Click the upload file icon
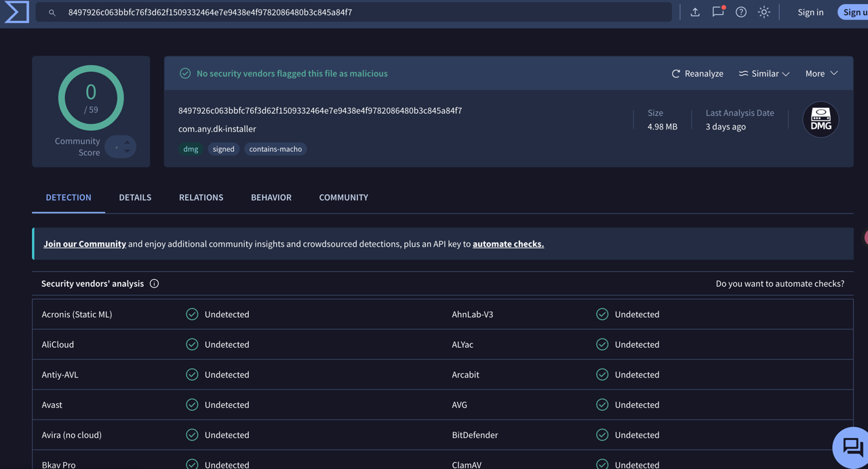The height and width of the screenshot is (469, 868). click(x=695, y=12)
